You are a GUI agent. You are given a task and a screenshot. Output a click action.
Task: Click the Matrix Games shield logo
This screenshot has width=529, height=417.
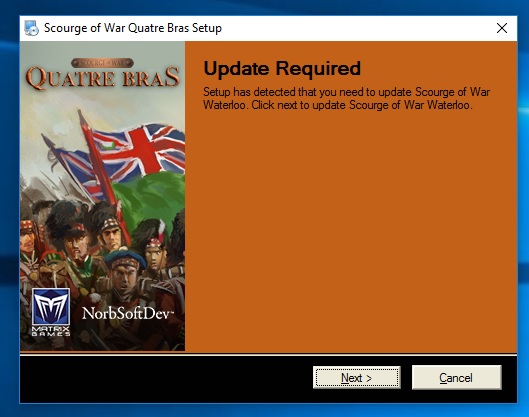point(51,307)
